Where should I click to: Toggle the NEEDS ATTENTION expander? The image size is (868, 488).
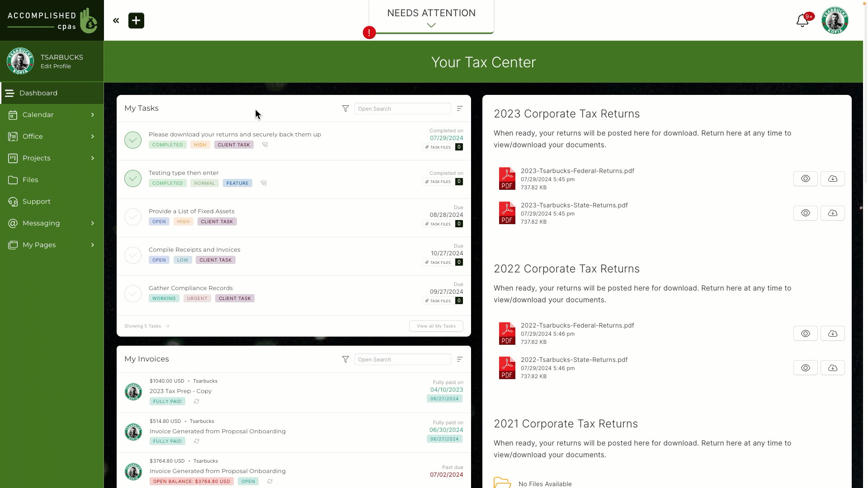431,25
